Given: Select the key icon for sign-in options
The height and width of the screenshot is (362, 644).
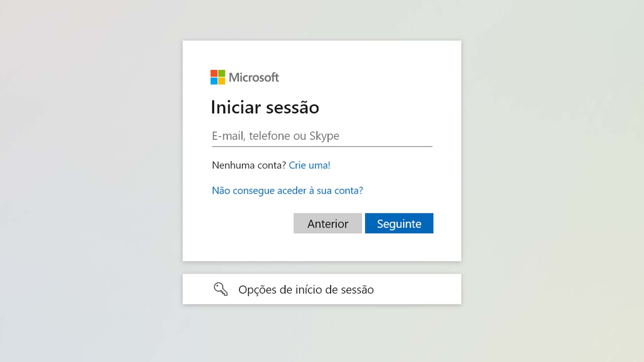Looking at the screenshot, I should point(220,289).
